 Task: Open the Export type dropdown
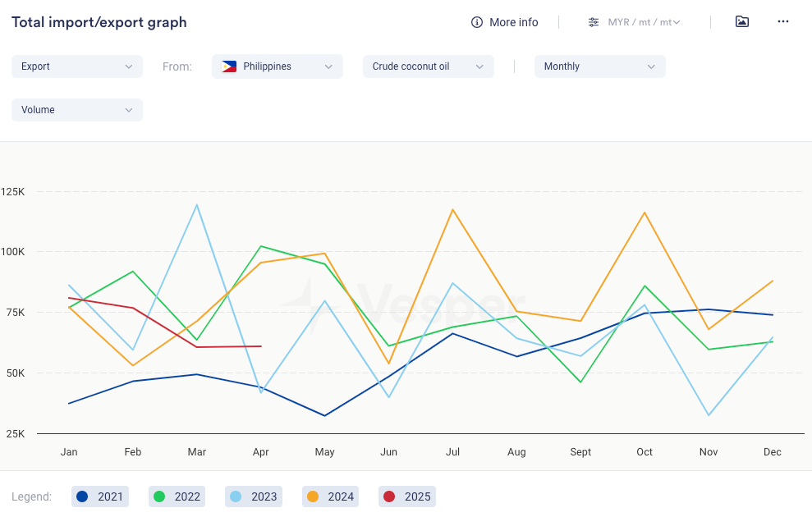pyautogui.click(x=77, y=66)
